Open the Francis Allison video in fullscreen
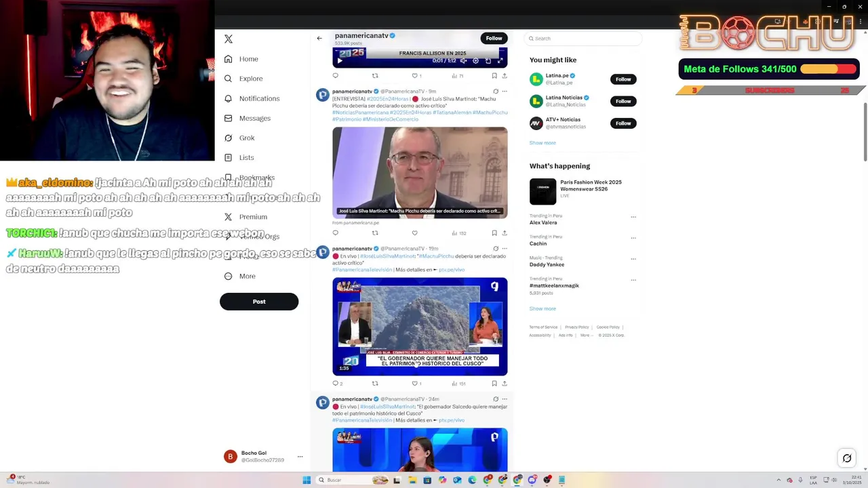Image resolution: width=868 pixels, height=488 pixels. [500, 60]
